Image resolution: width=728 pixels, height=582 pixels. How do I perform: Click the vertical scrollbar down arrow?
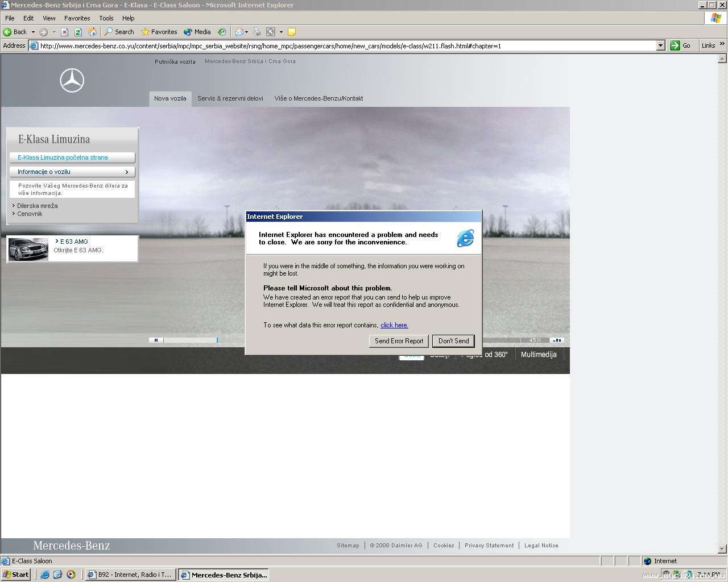(x=722, y=549)
